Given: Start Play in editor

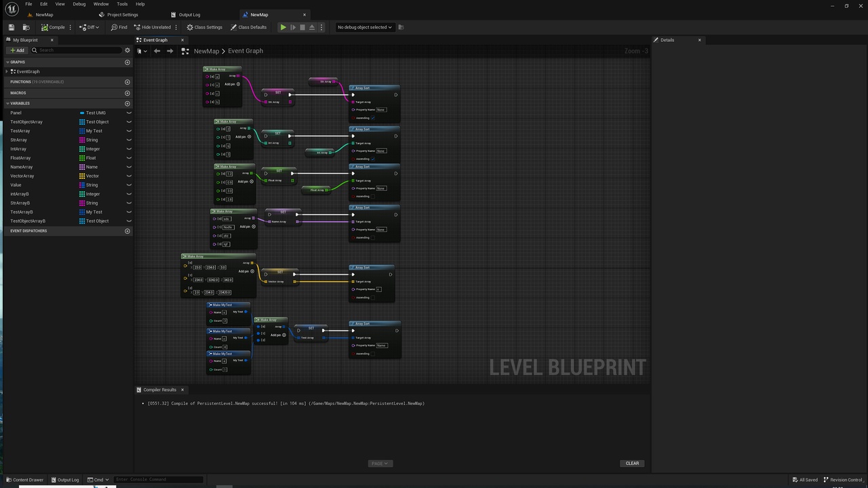Looking at the screenshot, I should tap(283, 27).
